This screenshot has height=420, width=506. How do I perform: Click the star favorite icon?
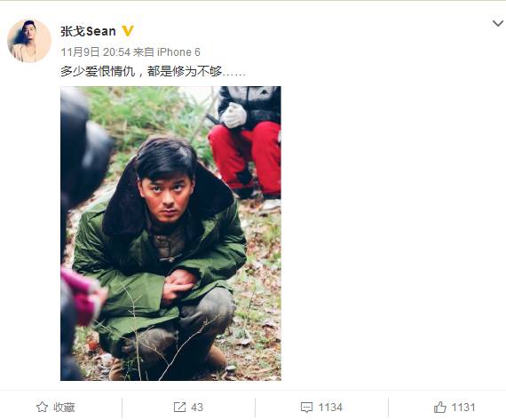coord(42,407)
